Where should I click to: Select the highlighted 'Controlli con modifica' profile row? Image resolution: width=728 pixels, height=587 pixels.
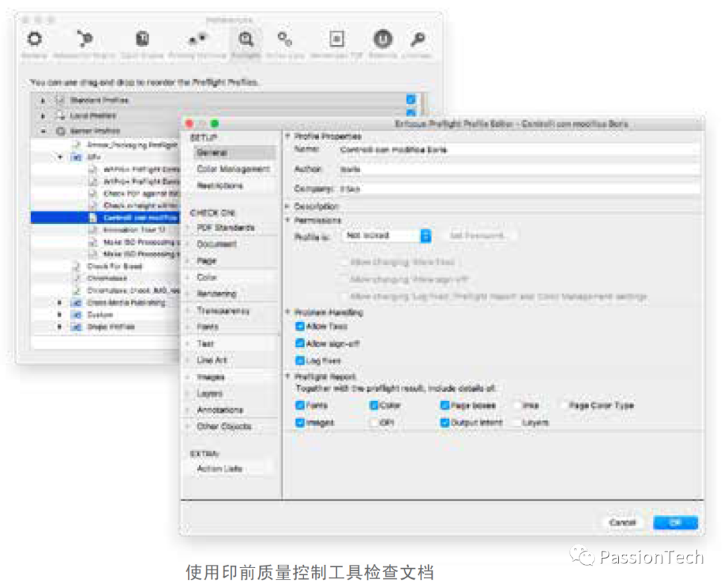pyautogui.click(x=105, y=218)
